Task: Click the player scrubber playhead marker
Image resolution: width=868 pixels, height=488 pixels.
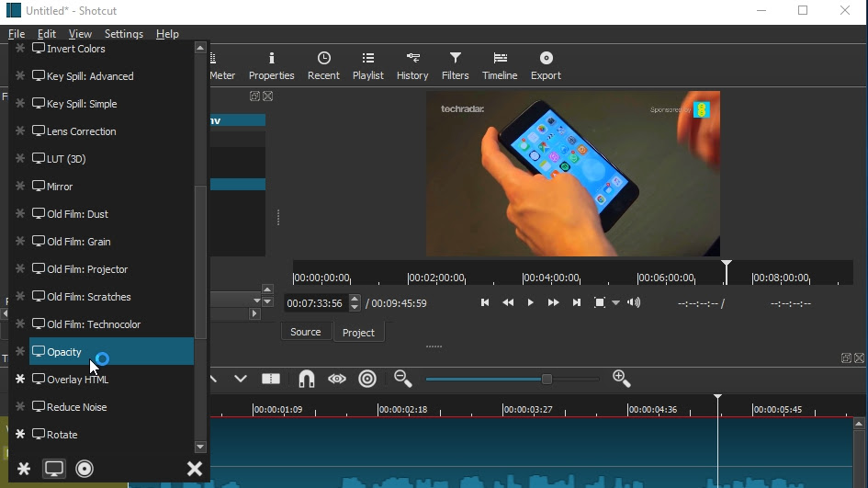Action: coord(727,271)
